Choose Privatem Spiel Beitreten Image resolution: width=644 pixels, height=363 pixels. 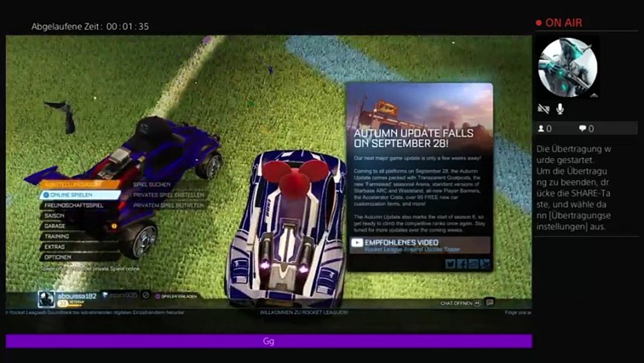169,205
